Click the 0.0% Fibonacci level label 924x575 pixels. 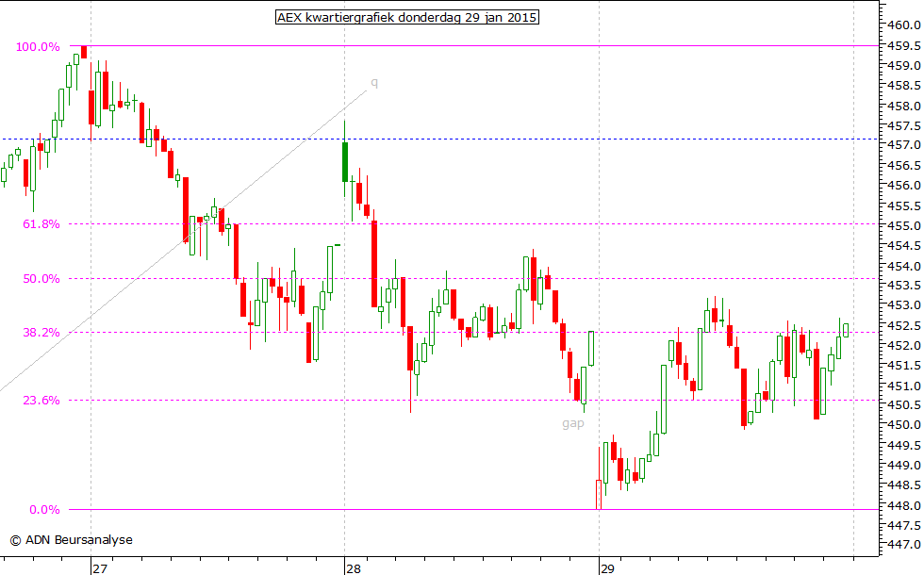click(x=45, y=510)
